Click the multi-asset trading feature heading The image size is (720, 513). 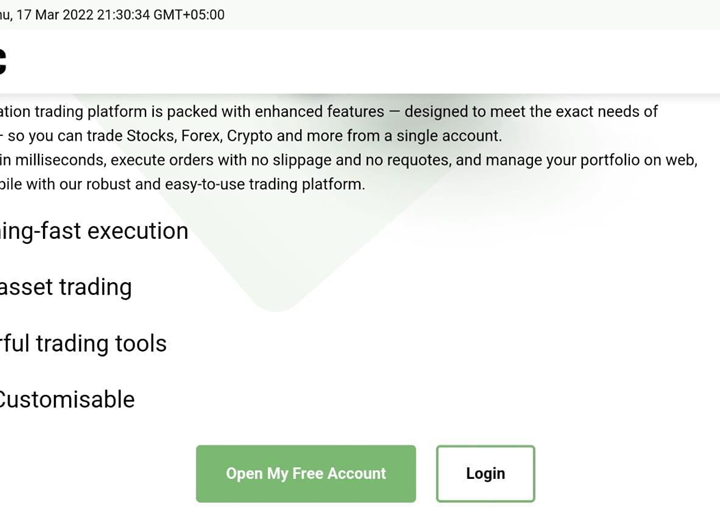pos(66,287)
